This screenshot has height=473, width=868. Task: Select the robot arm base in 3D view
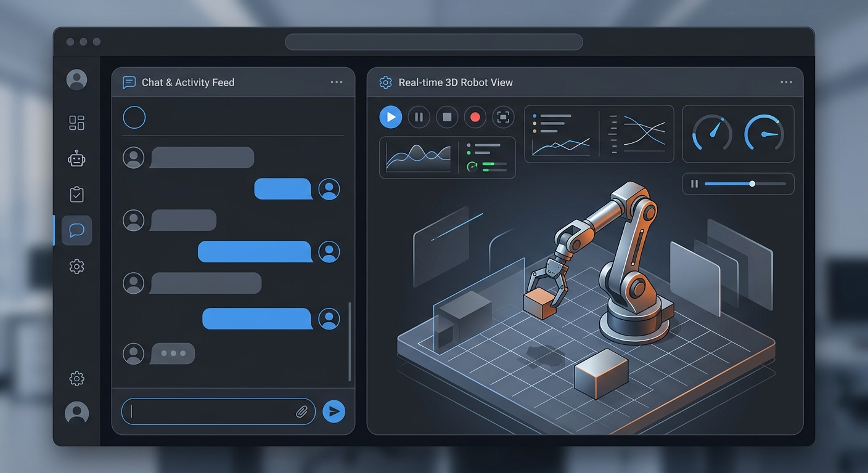point(635,320)
